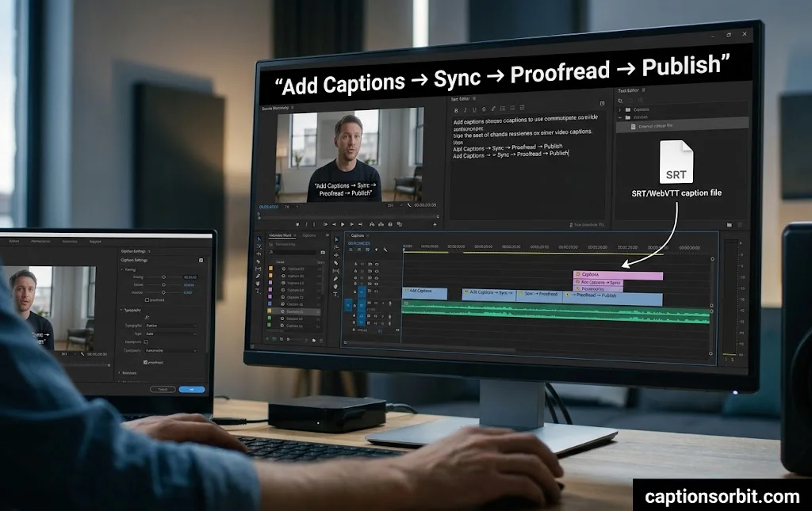812x511 pixels.
Task: Click delete trash icon in project panel footer
Action: [x=321, y=341]
